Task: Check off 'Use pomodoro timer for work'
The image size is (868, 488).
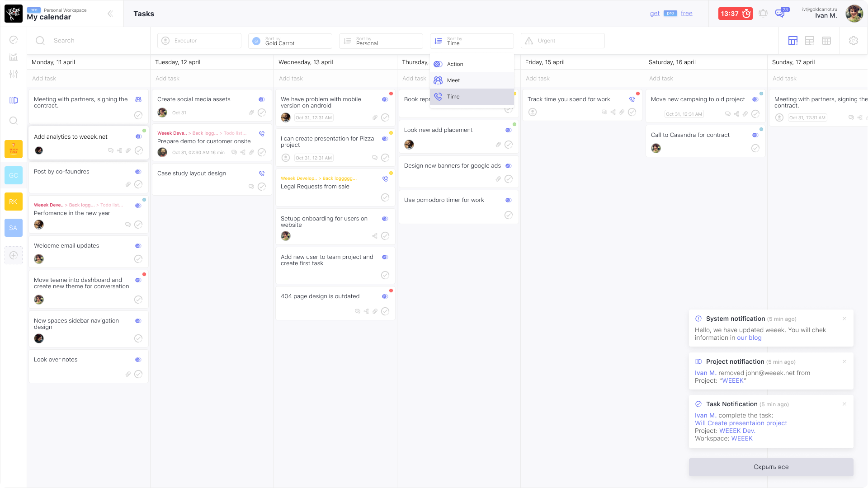Action: [x=509, y=215]
